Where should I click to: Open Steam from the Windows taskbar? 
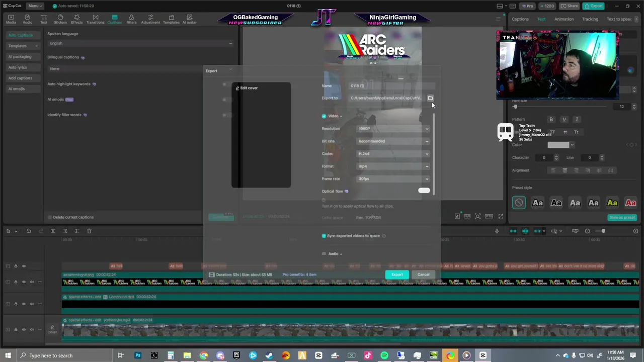269,355
